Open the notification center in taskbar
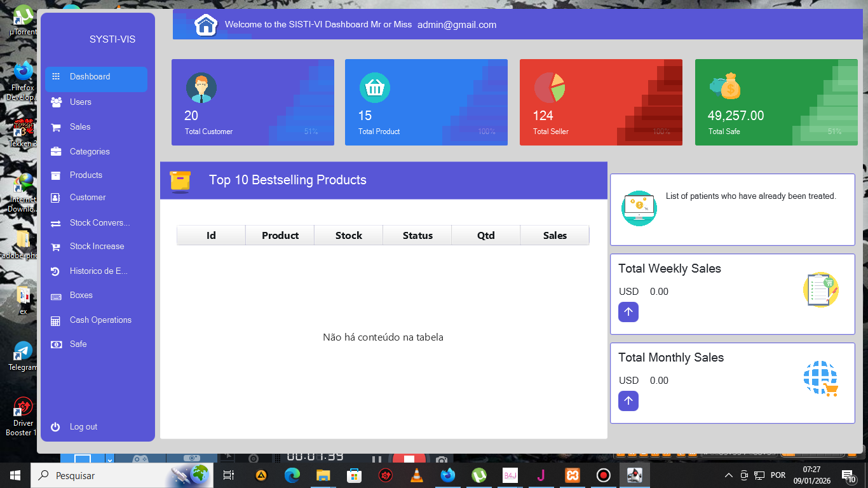This screenshot has height=488, width=868. click(848, 475)
